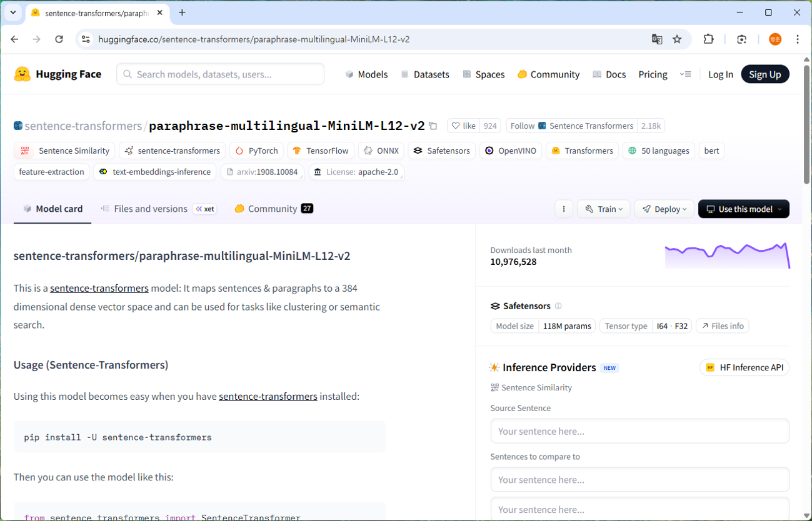This screenshot has height=521, width=812.
Task: Open the Chrome three-dot menu
Action: [x=798, y=39]
